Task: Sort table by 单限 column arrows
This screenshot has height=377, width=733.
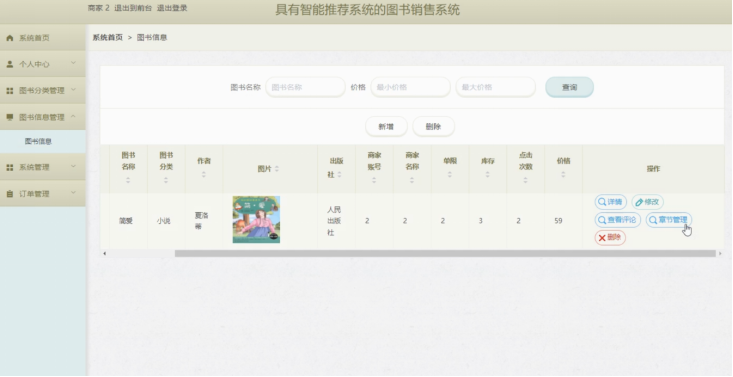Action: [x=450, y=174]
